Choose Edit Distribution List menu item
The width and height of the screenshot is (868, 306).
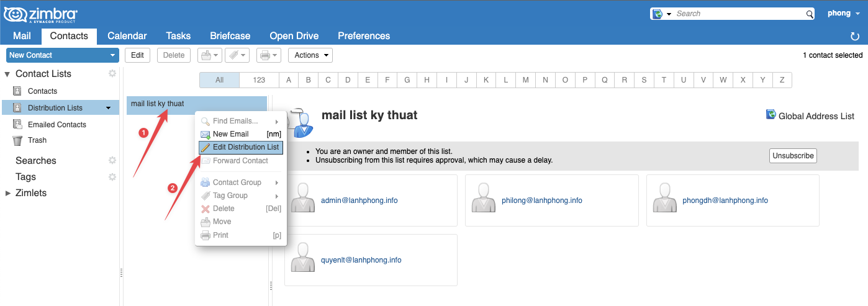click(240, 147)
